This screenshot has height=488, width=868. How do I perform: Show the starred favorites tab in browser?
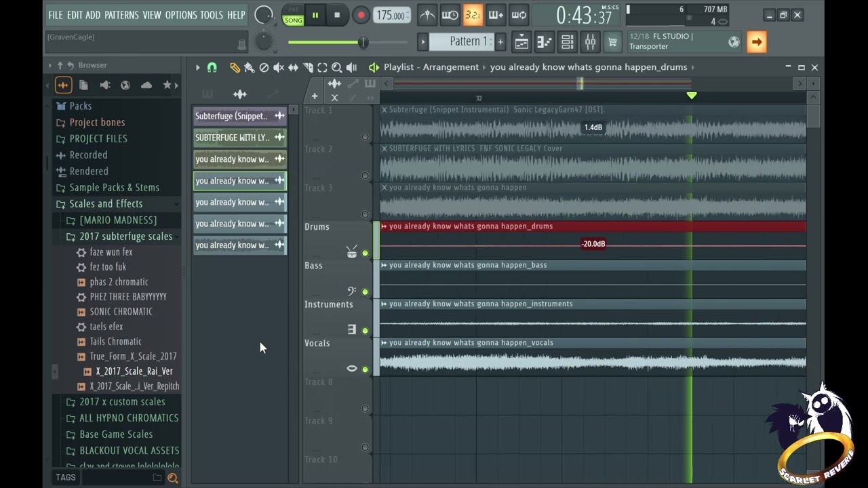[167, 85]
